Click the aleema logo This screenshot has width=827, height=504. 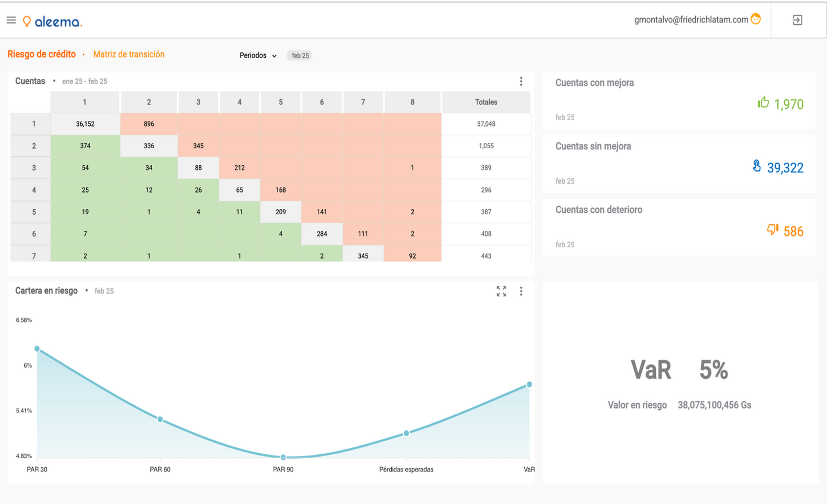[x=53, y=22]
